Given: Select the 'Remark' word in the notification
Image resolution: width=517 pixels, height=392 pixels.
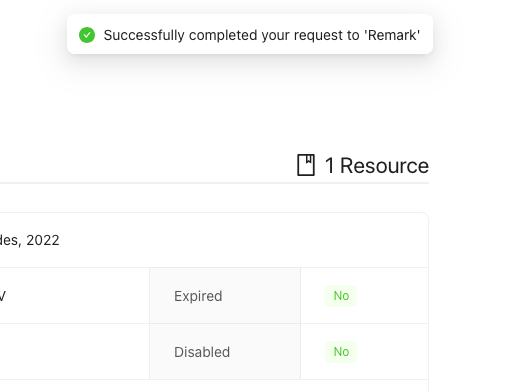Looking at the screenshot, I should point(392,35).
